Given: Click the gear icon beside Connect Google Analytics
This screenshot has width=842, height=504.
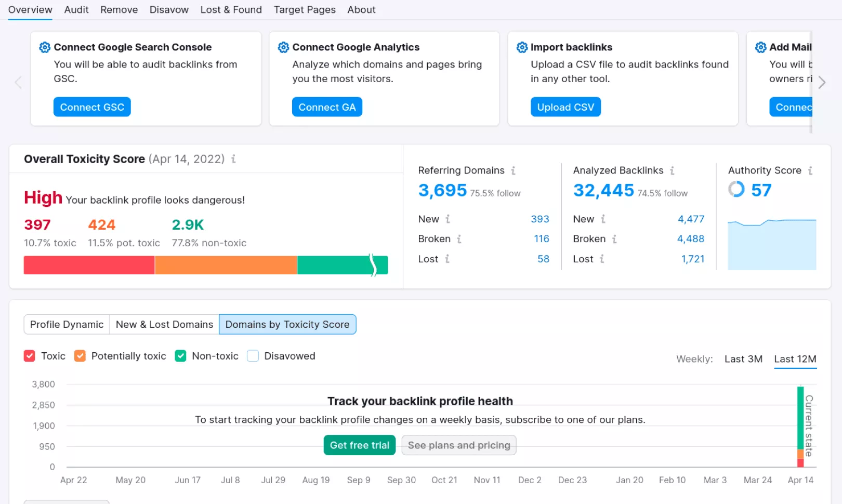Looking at the screenshot, I should [283, 47].
